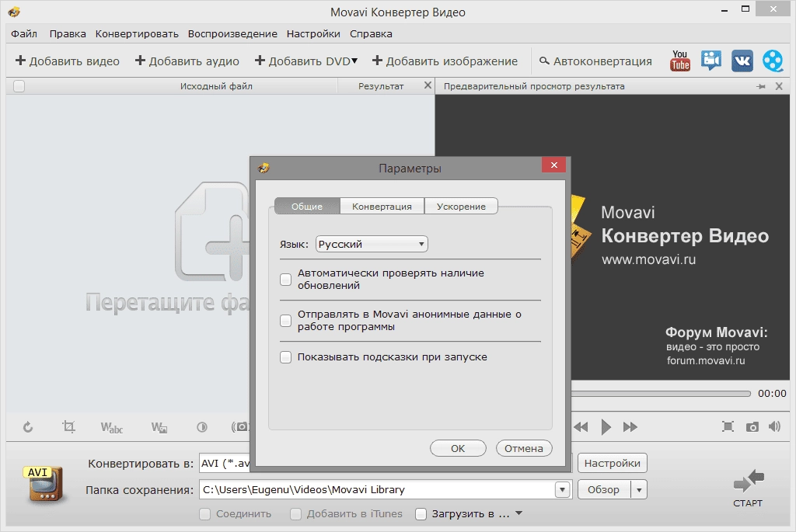The width and height of the screenshot is (796, 532).
Task: Click the rewind button in preview
Action: [x=581, y=427]
